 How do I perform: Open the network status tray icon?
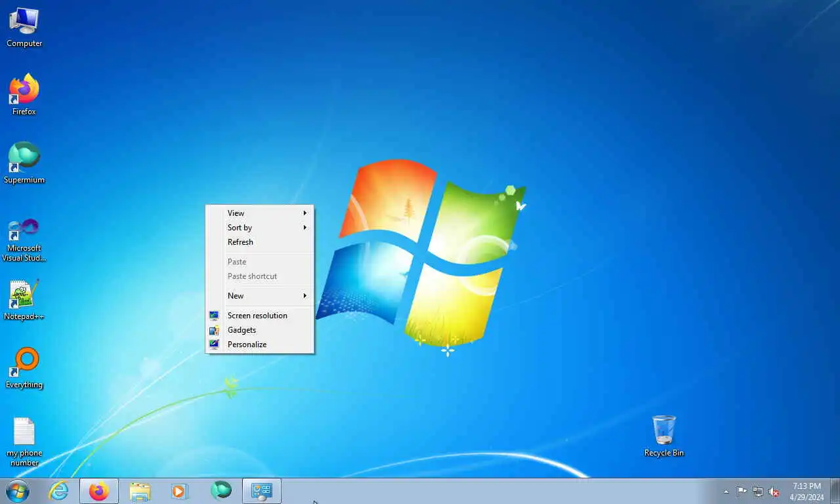[758, 492]
